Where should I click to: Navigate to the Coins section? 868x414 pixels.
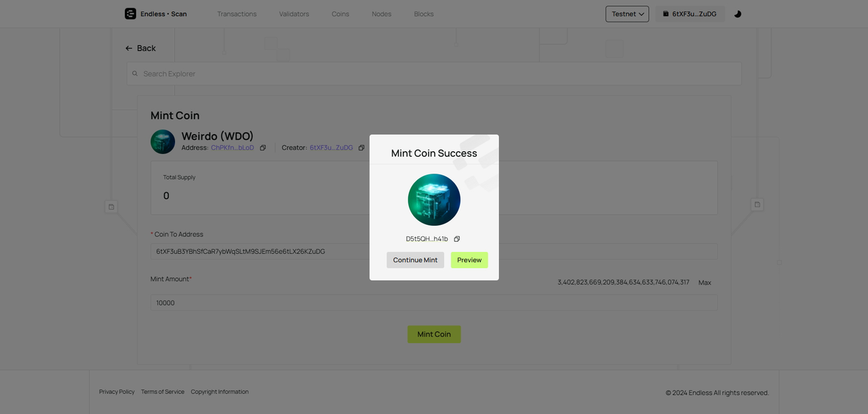pyautogui.click(x=340, y=14)
